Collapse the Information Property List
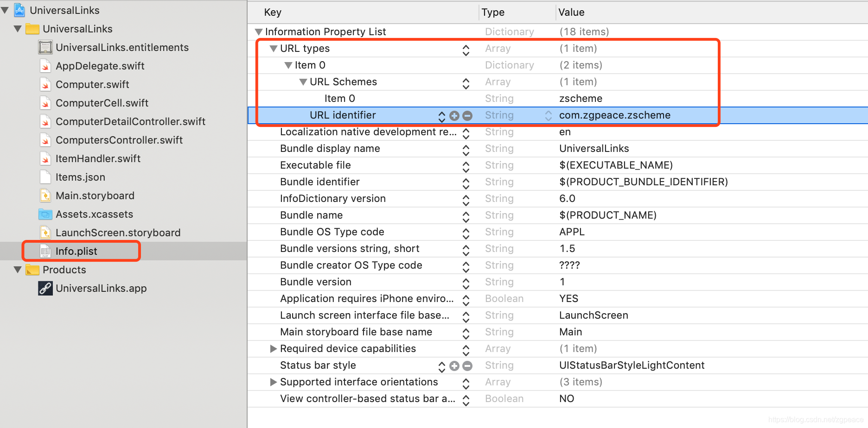The image size is (868, 428). pyautogui.click(x=259, y=32)
